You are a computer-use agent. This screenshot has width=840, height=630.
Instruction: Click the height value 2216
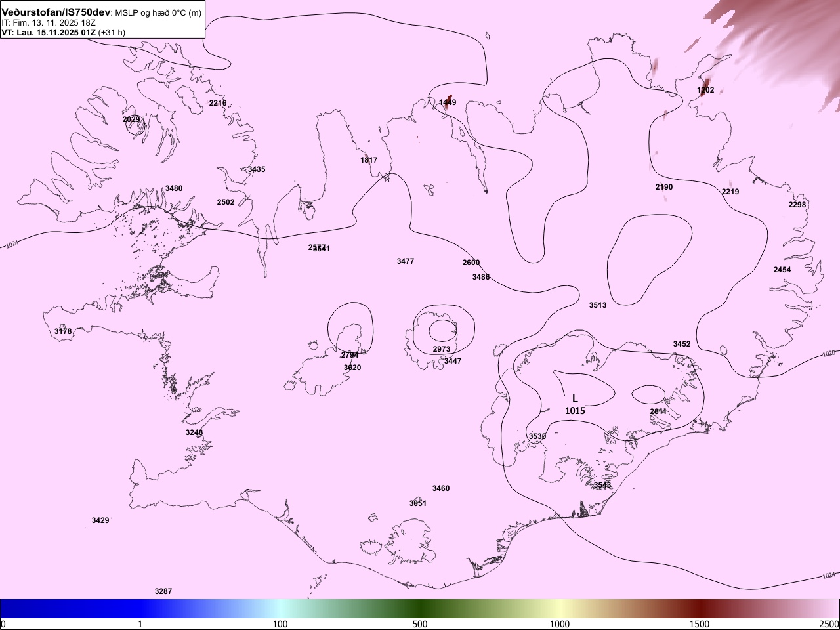point(218,103)
